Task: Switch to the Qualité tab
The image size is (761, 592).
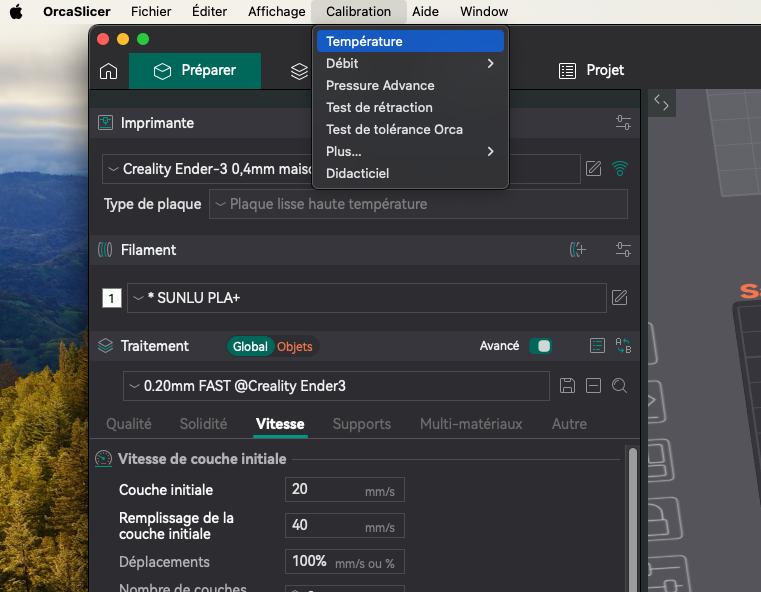Action: (129, 424)
